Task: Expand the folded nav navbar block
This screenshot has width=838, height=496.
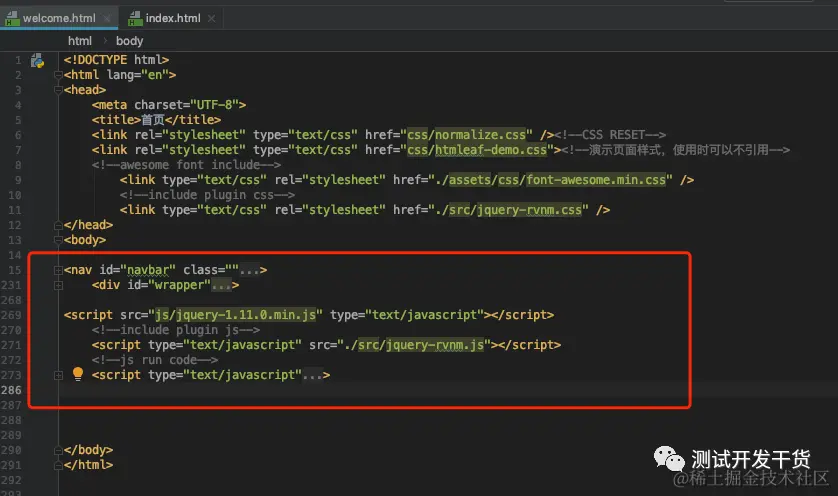Action: (58, 270)
